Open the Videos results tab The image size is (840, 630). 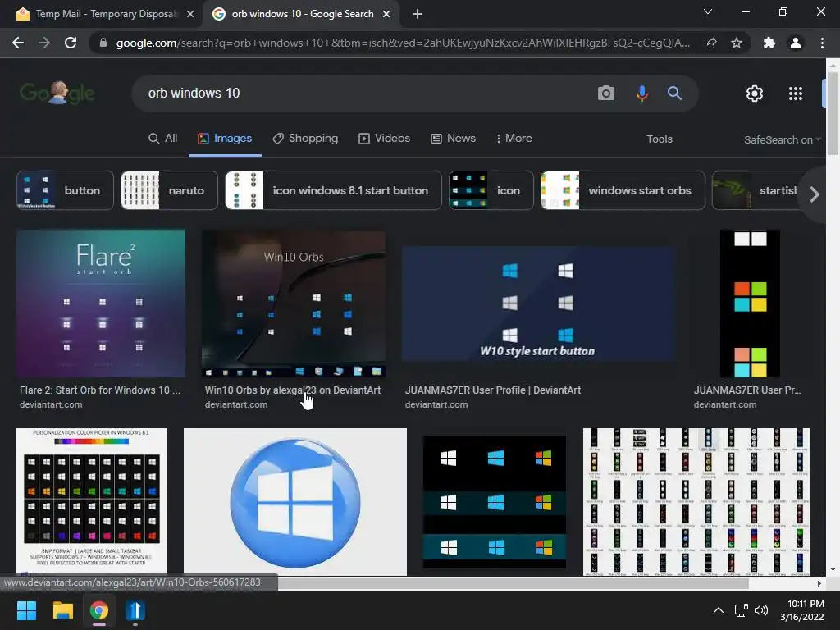384,138
